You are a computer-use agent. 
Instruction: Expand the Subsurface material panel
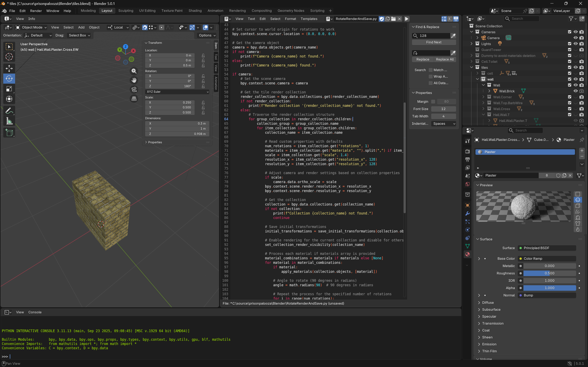click(x=491, y=310)
